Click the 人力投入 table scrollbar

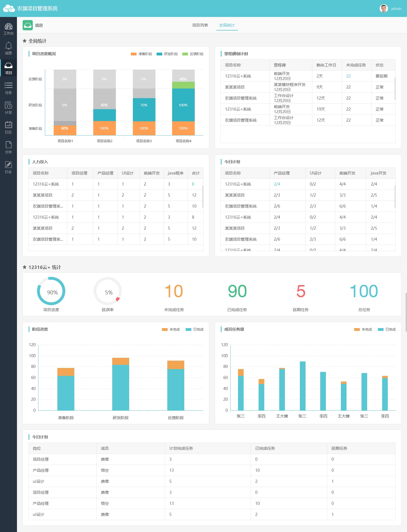pyautogui.click(x=203, y=197)
